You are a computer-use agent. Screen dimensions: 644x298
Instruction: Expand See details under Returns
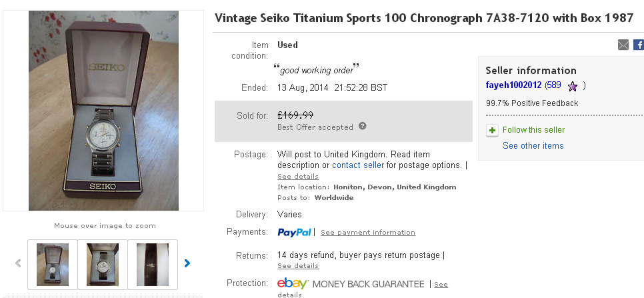click(297, 266)
